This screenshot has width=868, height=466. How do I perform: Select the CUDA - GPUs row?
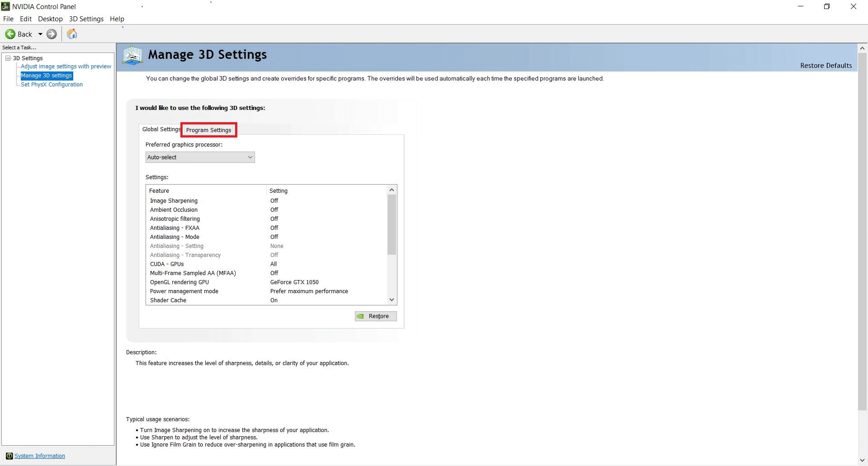(267, 264)
